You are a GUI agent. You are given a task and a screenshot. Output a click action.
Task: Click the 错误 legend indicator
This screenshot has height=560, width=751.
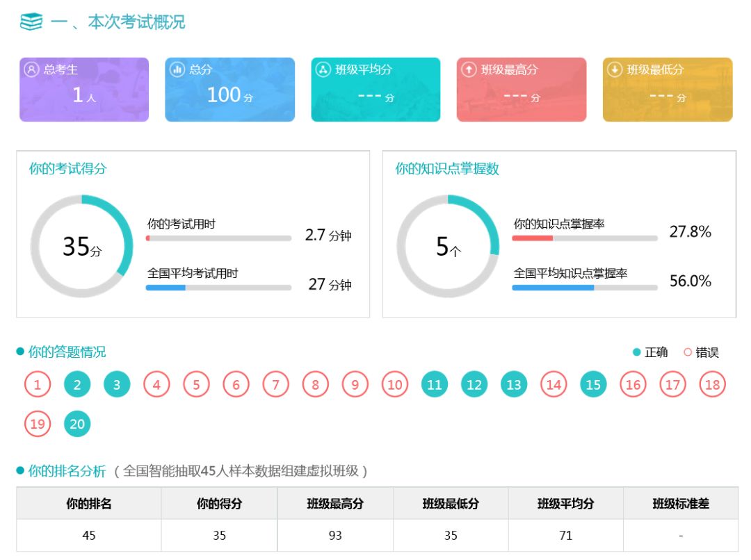(x=688, y=352)
